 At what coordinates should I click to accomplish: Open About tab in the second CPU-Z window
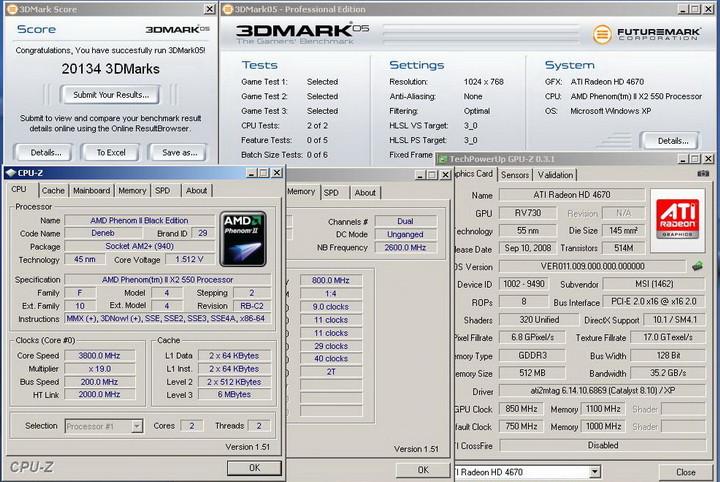(365, 193)
